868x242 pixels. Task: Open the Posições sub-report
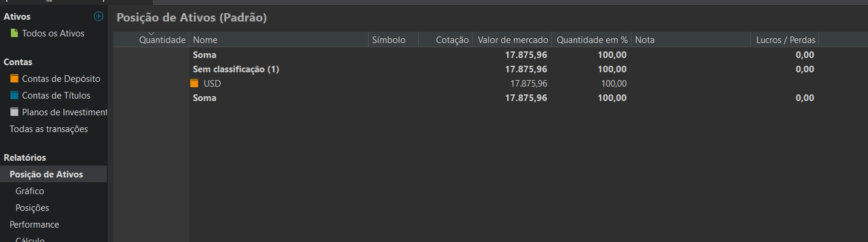(32, 208)
